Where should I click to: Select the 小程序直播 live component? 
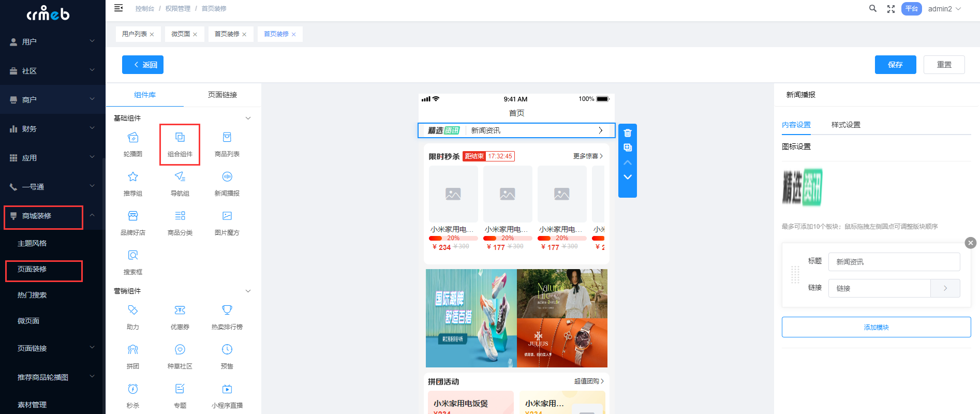tap(227, 396)
